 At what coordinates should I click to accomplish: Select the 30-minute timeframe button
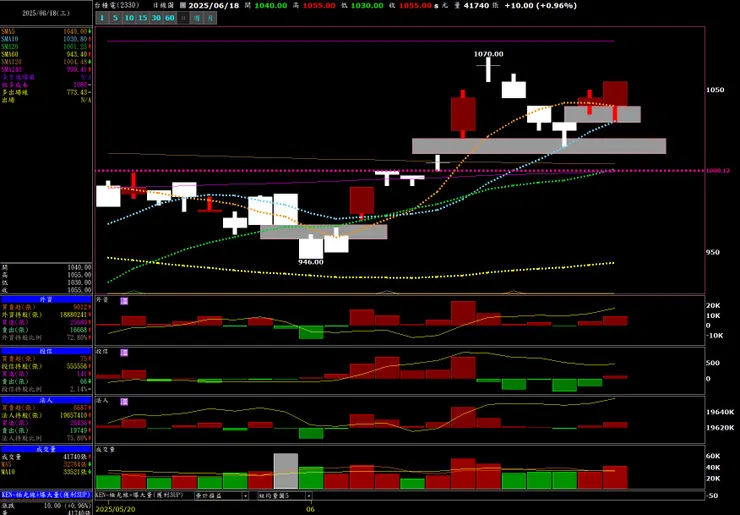point(156,18)
